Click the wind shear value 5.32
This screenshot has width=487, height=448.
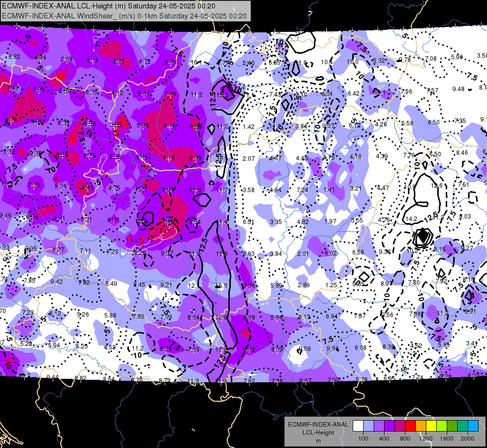click(379, 61)
